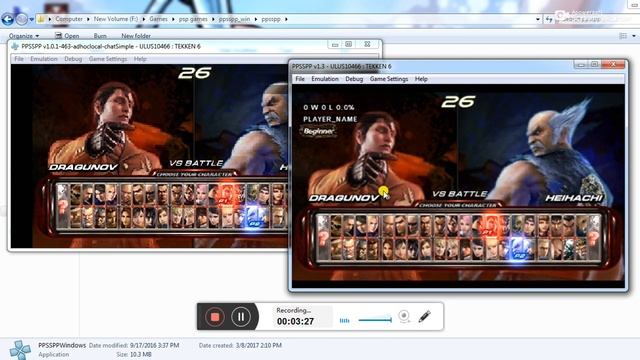Select Games in the address breadcrumb
Image resolution: width=640 pixels, height=360 pixels.
158,19
